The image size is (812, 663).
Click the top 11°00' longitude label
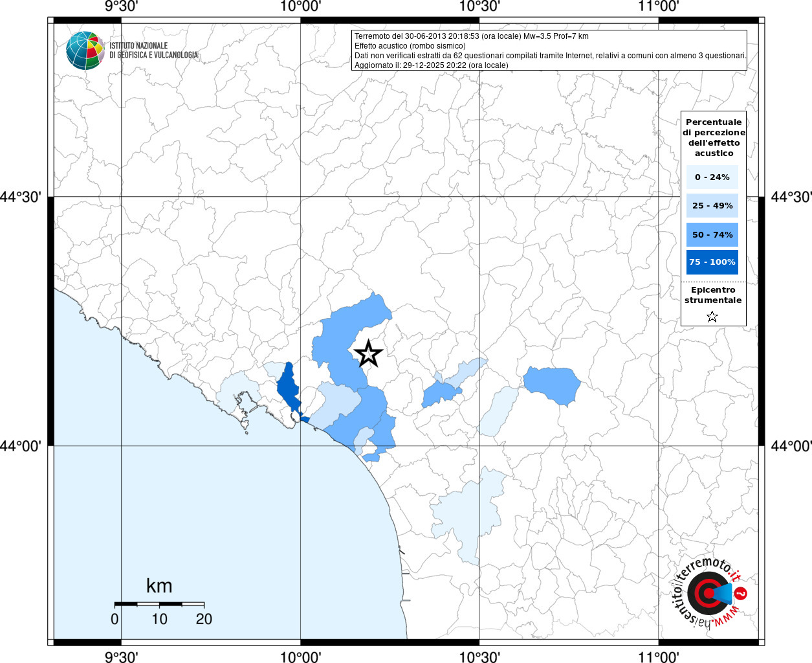click(x=659, y=6)
